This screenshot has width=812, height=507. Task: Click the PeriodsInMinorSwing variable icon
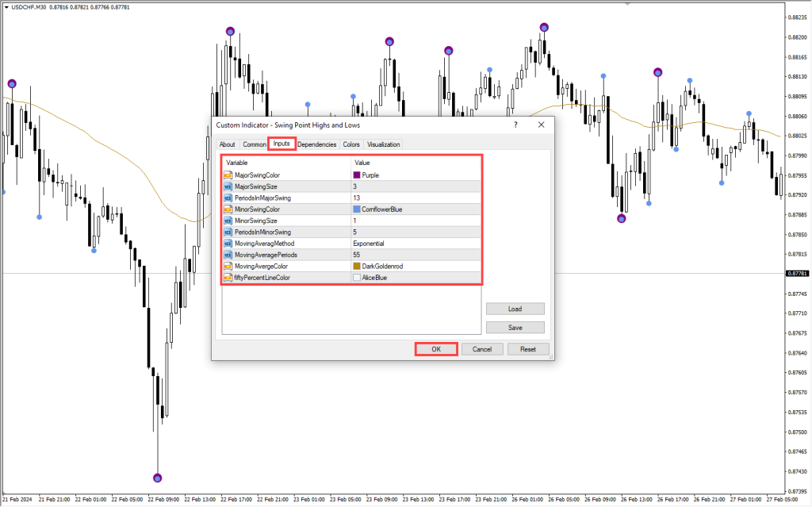tap(228, 232)
